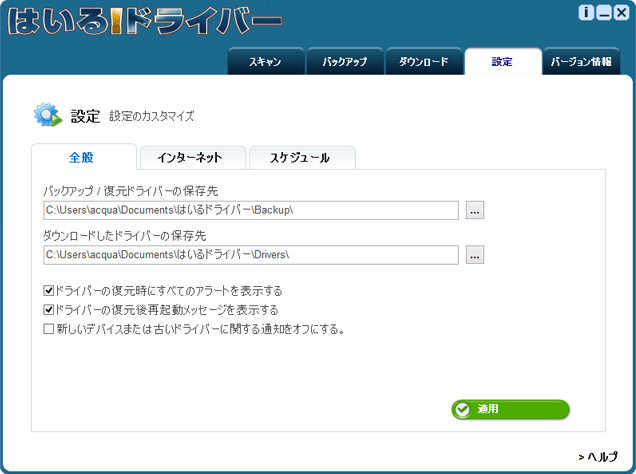This screenshot has width=636, height=474.
Task: Browse for backup folder with the ... button
Action: pos(475,210)
